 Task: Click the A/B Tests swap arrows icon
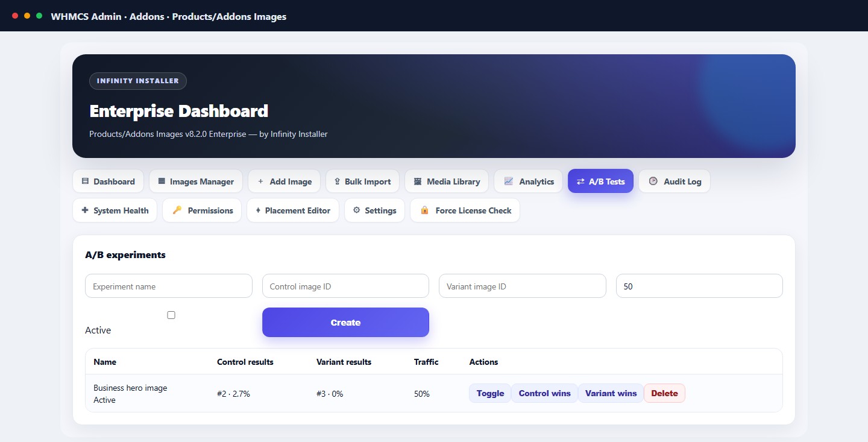click(x=580, y=181)
